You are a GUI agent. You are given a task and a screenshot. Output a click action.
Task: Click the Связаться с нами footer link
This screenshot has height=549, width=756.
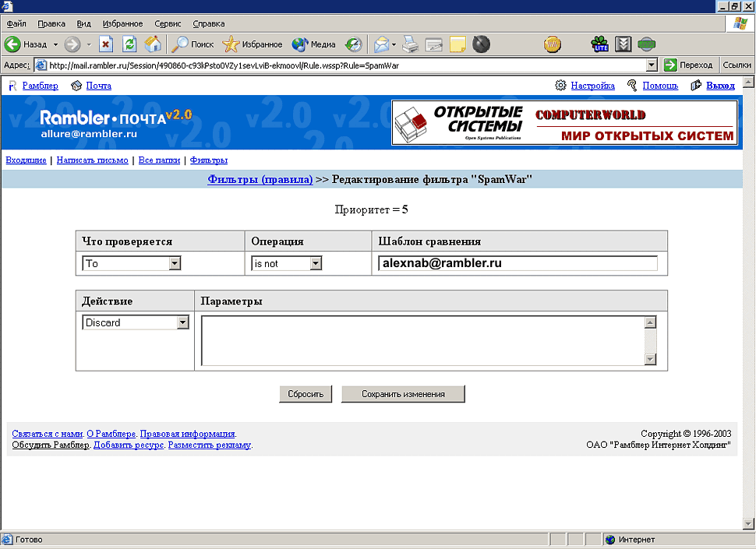point(48,434)
